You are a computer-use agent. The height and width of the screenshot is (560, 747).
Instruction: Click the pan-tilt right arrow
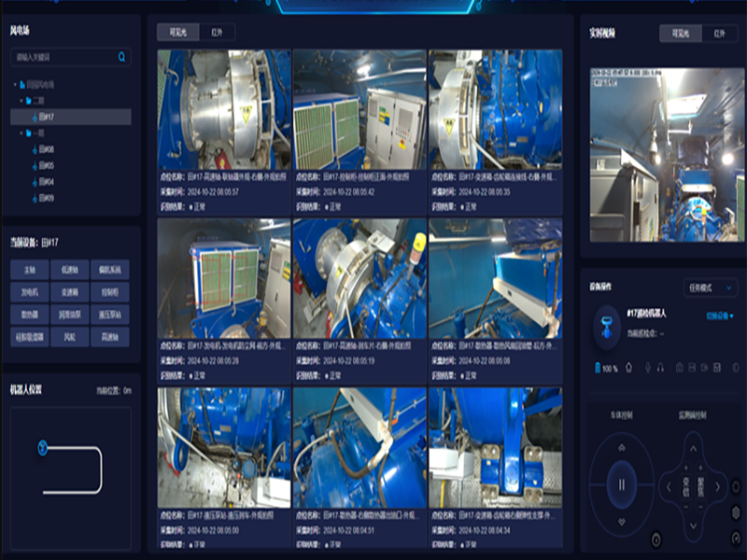[717, 486]
